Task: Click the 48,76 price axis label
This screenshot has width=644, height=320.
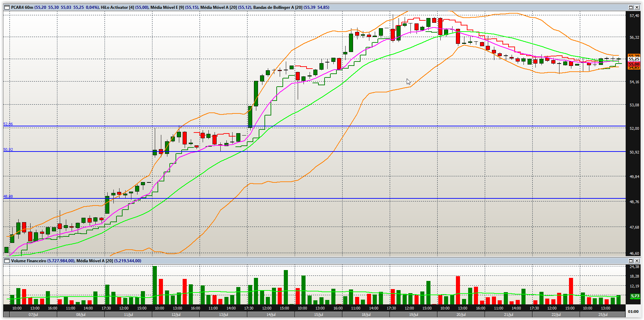Action: 634,202
